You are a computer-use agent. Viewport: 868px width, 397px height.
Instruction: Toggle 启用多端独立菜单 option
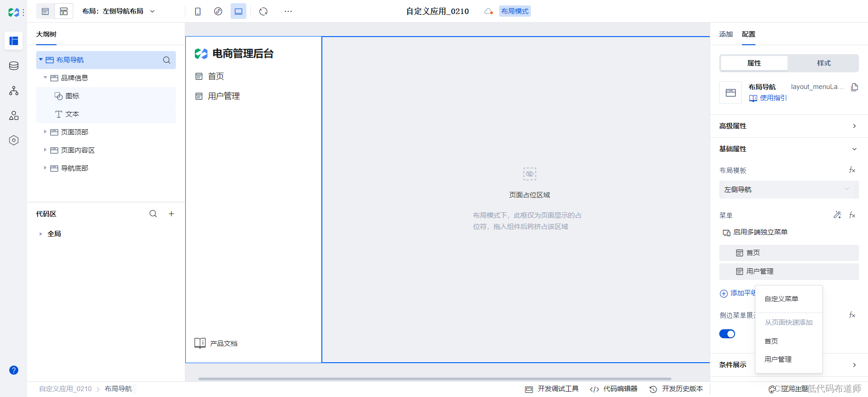coord(755,232)
